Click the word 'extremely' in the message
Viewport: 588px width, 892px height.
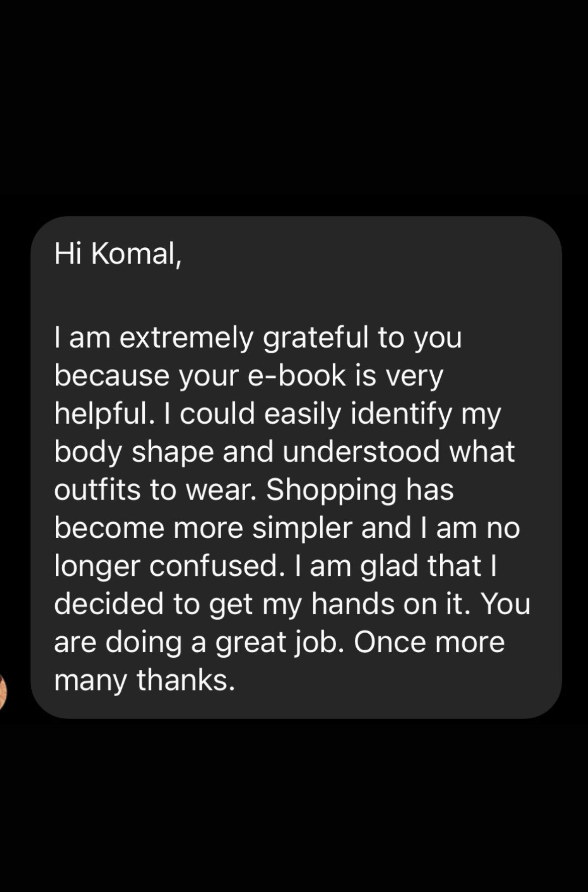[186, 337]
